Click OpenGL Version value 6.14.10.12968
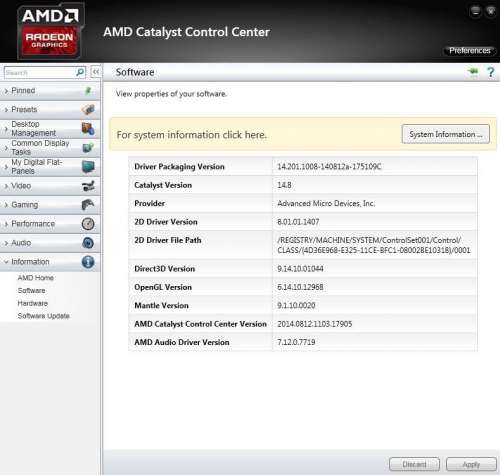Viewport: 500px width, 475px height. coord(300,287)
